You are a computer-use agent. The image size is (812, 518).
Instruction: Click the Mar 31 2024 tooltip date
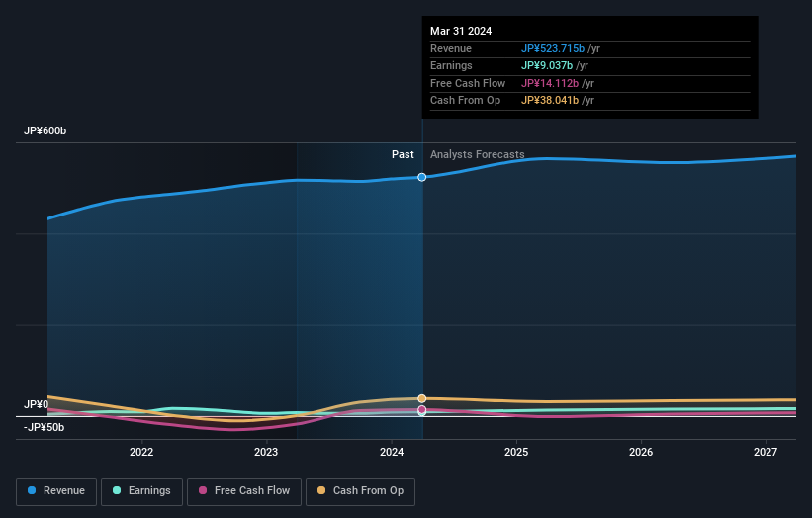[x=461, y=31]
